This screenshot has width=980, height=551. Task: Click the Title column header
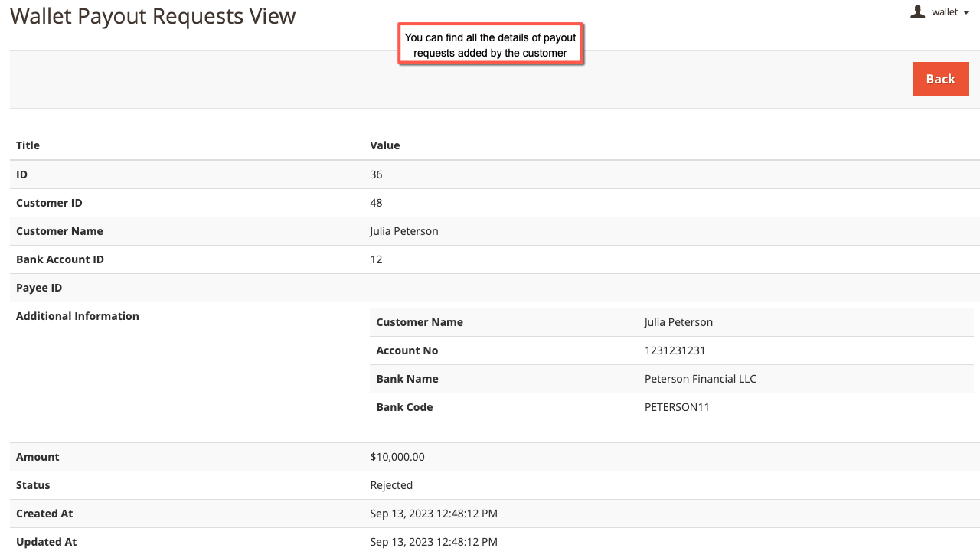[28, 145]
